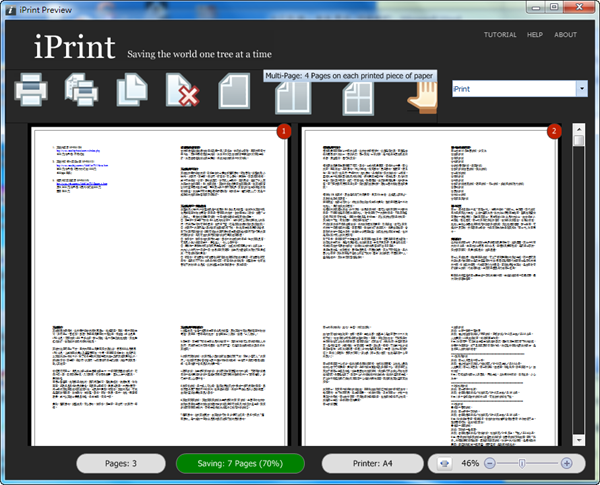Open the TUTORIAL link
This screenshot has height=485, width=600.
click(x=500, y=35)
